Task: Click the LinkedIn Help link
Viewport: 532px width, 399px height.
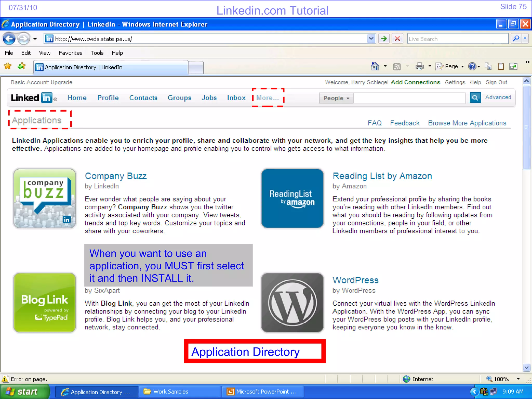Action: pos(475,82)
